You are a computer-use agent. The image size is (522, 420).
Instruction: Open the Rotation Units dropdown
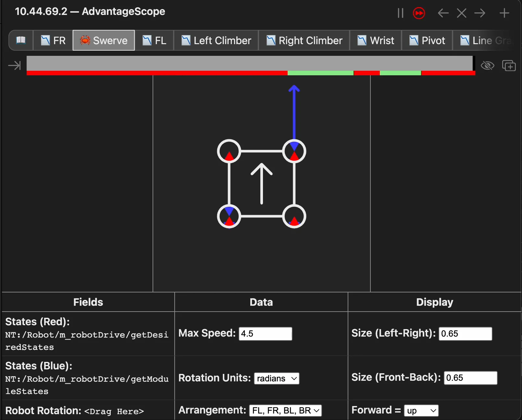tap(276, 378)
